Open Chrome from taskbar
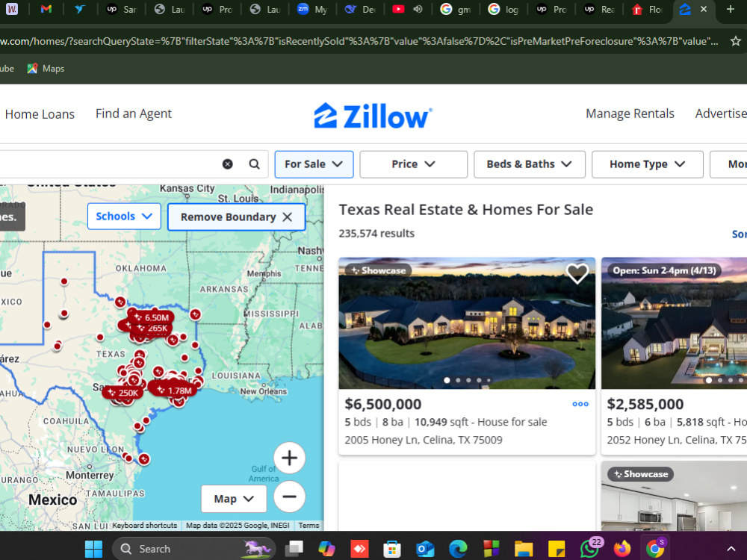747x560 pixels. [x=656, y=548]
